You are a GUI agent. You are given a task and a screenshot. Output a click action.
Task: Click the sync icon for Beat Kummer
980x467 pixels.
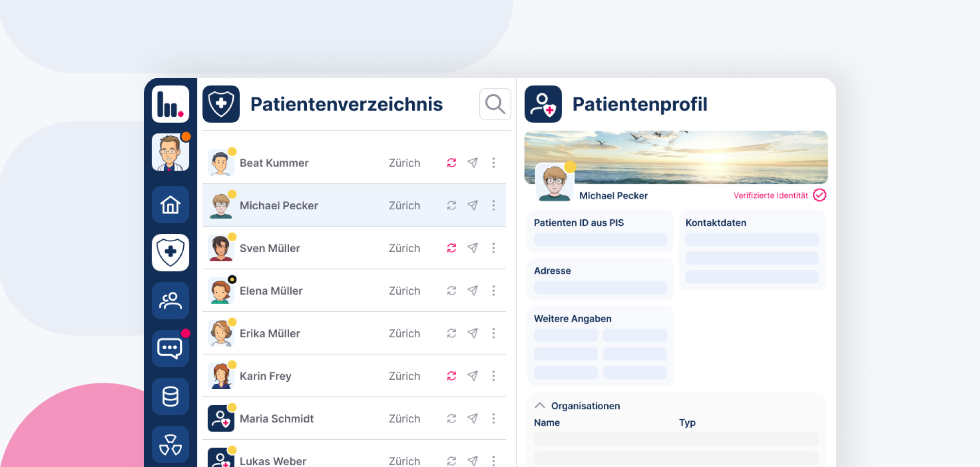[x=452, y=163]
